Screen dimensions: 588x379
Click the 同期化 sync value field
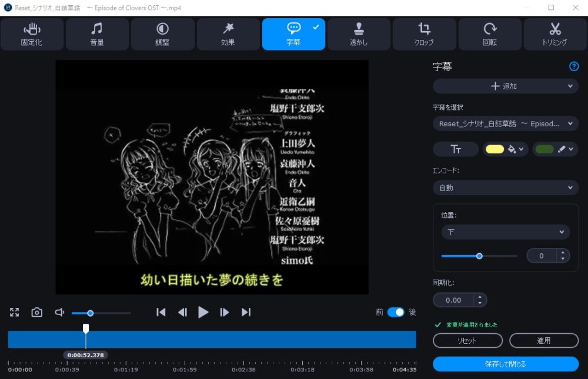(454, 300)
